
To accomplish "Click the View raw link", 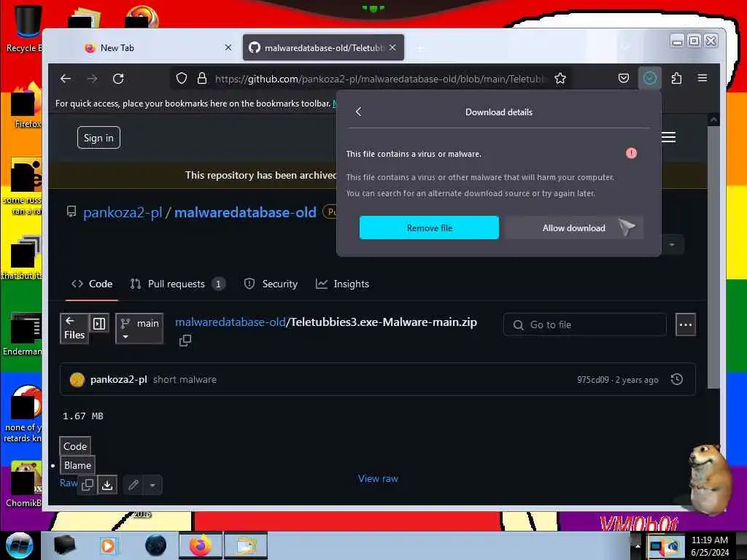I will [379, 478].
